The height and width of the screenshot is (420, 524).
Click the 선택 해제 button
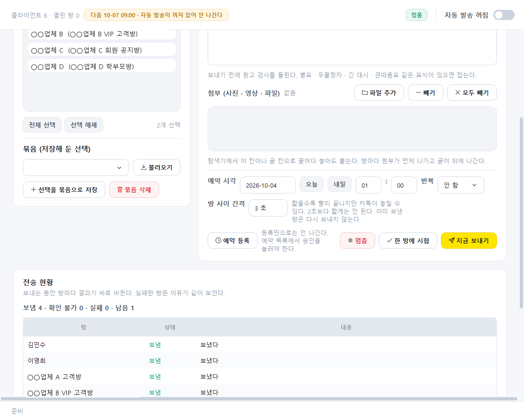pyautogui.click(x=84, y=125)
